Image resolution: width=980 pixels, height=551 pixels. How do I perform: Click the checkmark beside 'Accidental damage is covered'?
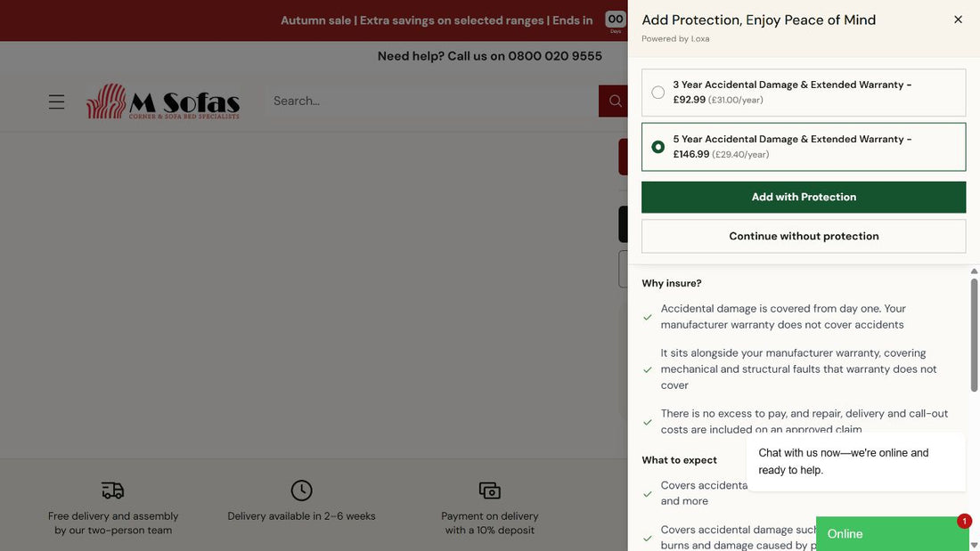[x=648, y=318]
